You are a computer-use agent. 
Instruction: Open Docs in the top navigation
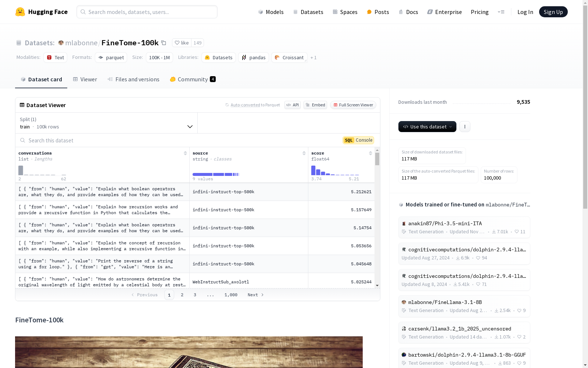point(408,12)
